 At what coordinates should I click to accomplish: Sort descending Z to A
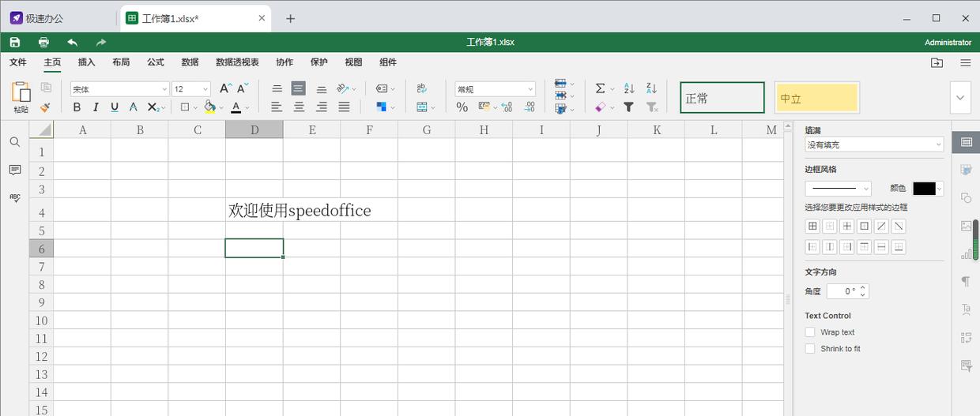pos(651,88)
